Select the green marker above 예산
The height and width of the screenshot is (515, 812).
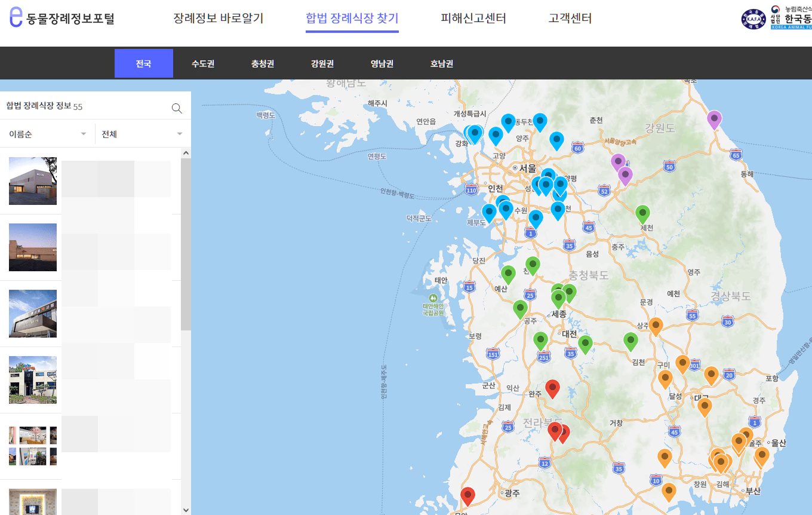point(508,275)
